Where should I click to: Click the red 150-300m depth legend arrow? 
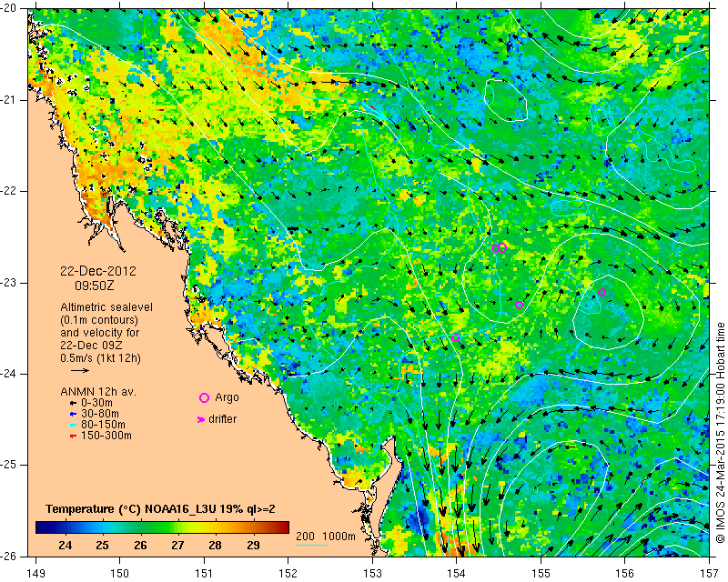[73, 436]
